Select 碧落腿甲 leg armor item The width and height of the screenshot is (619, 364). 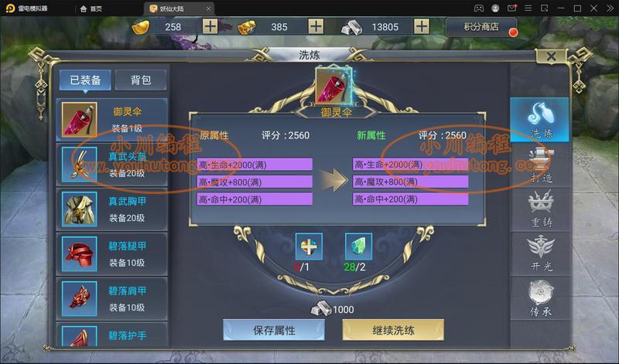click(x=112, y=254)
